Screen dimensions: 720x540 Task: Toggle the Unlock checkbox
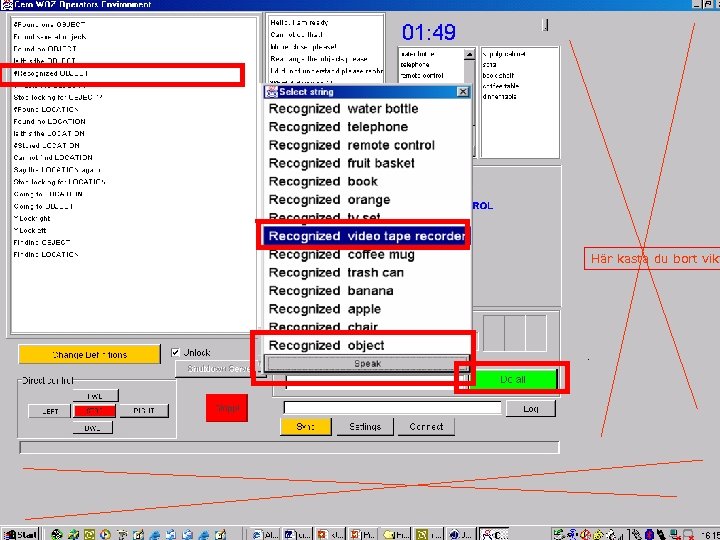tap(175, 352)
